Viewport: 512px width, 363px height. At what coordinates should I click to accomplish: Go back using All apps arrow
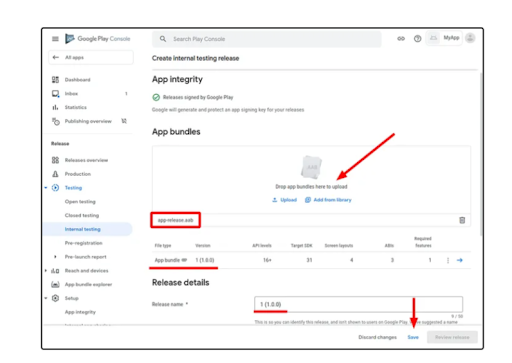point(56,57)
